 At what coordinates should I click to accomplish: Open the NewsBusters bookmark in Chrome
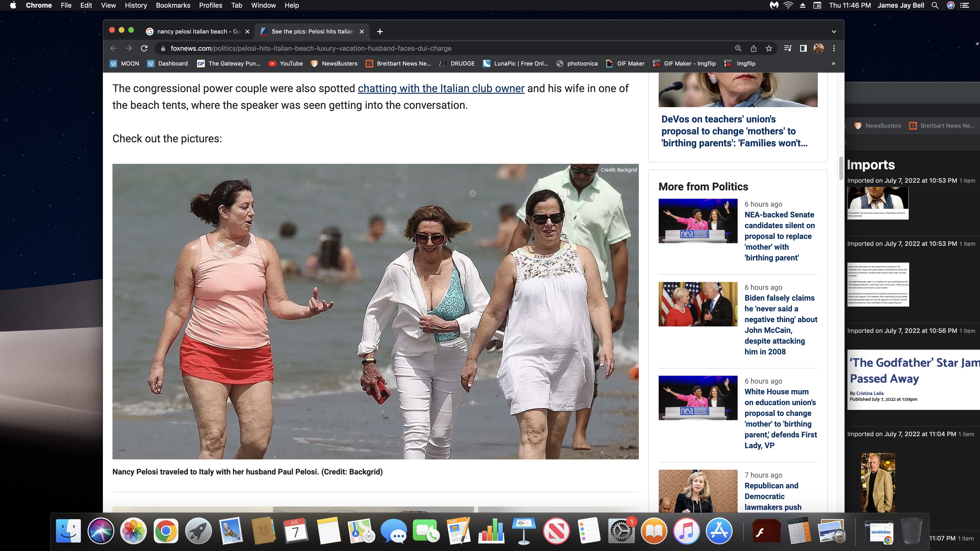coord(334,64)
